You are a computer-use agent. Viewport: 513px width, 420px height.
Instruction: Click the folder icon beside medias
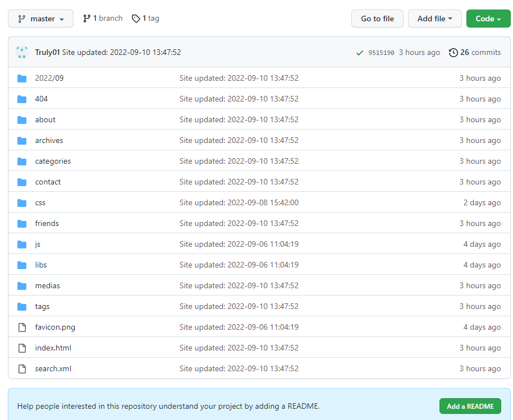(22, 286)
